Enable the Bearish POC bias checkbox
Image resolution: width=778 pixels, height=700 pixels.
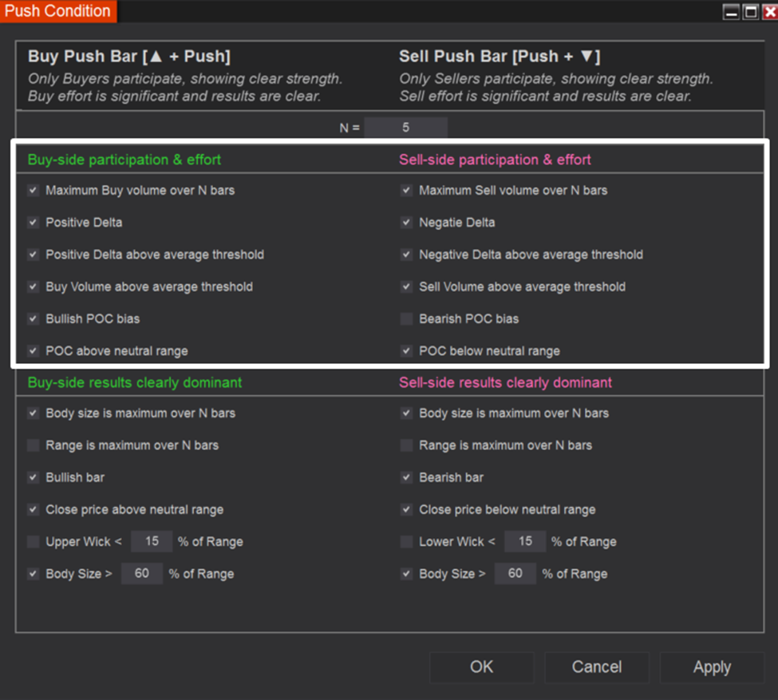[x=406, y=318]
